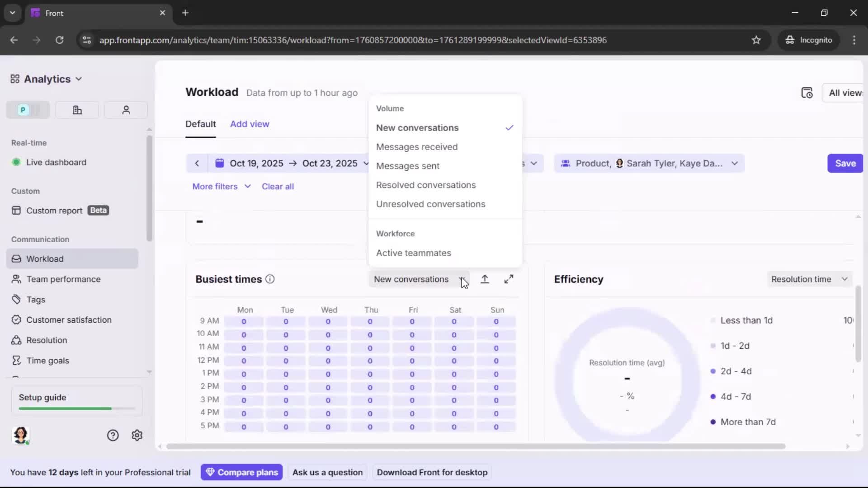Switch to the Add view tab

point(249,124)
